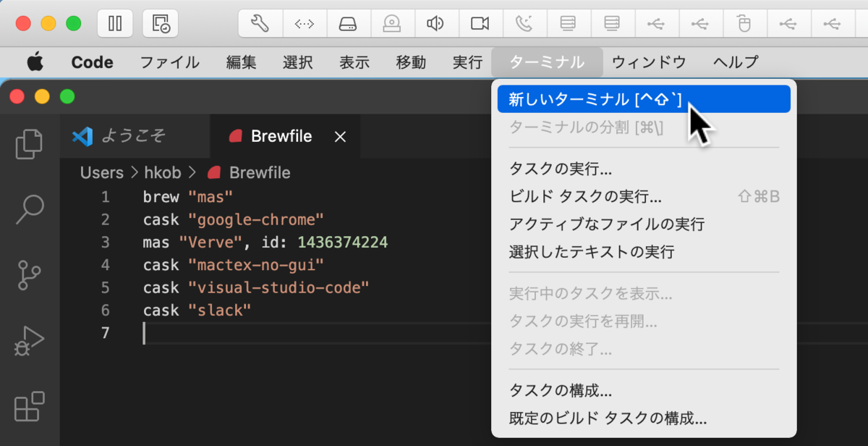Open the 編集 menu

tap(241, 62)
